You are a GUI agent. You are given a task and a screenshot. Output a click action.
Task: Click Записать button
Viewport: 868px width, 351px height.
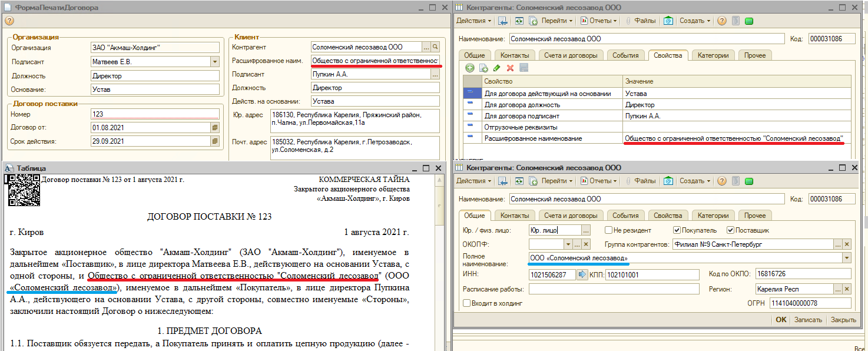(808, 320)
